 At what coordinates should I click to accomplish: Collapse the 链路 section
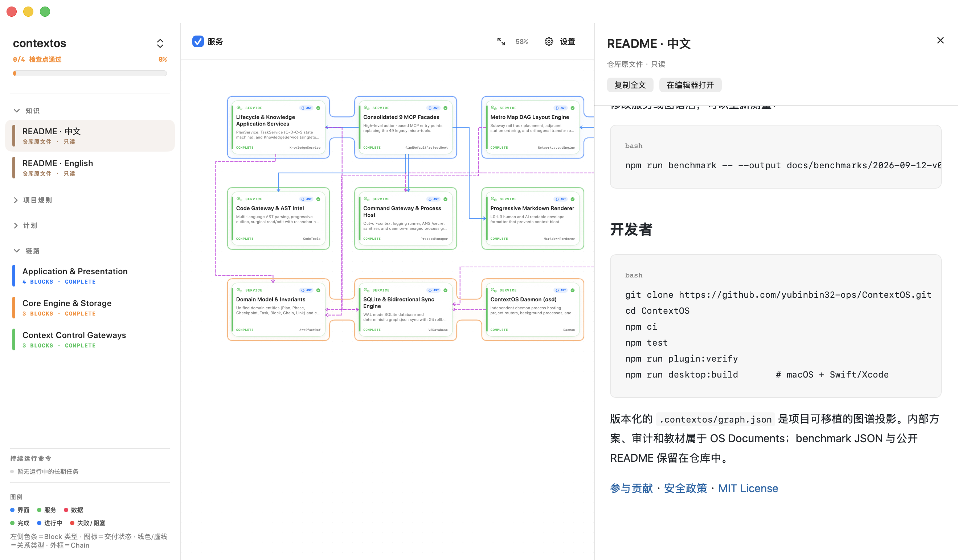point(17,251)
